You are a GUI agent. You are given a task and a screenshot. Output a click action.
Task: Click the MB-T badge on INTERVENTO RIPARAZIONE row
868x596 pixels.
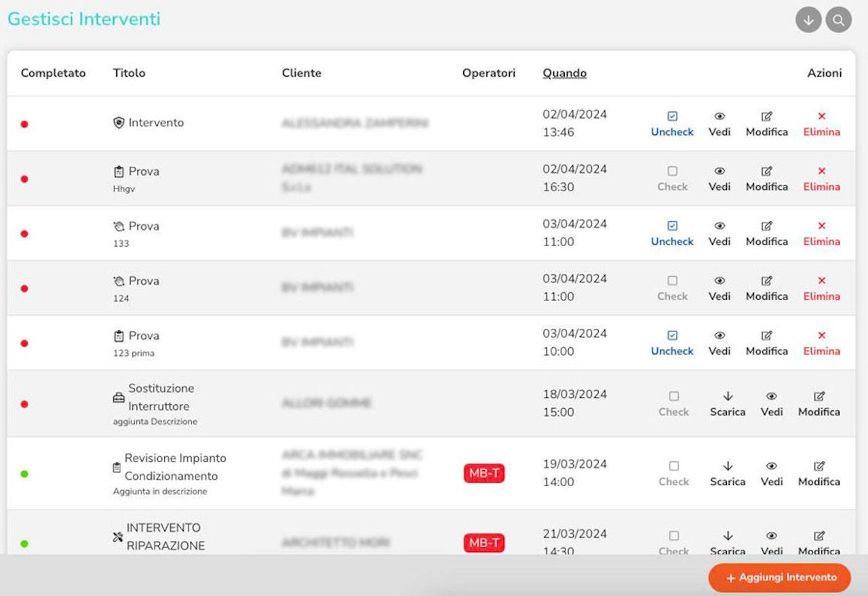[484, 543]
